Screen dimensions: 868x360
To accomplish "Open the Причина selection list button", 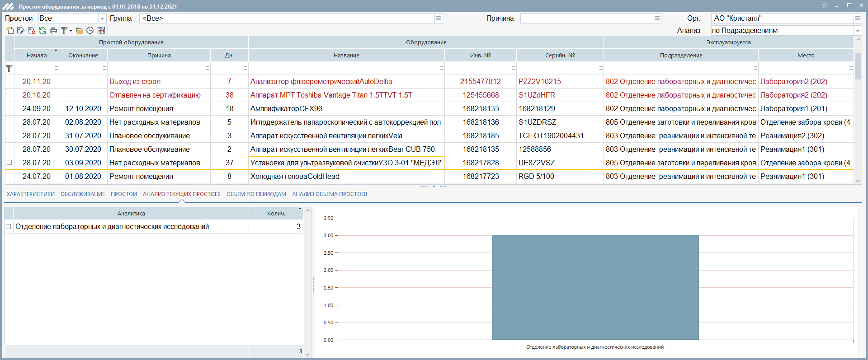I will click(x=657, y=18).
